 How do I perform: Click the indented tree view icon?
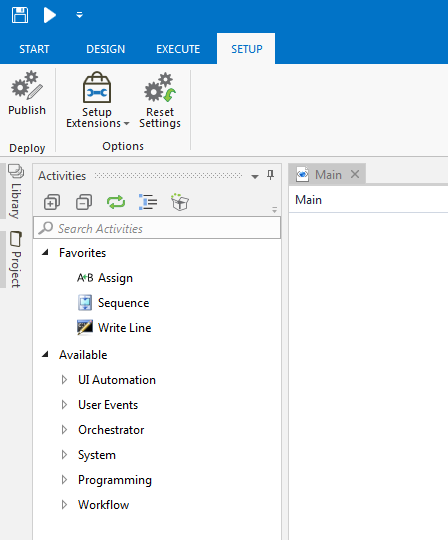pyautogui.click(x=148, y=202)
